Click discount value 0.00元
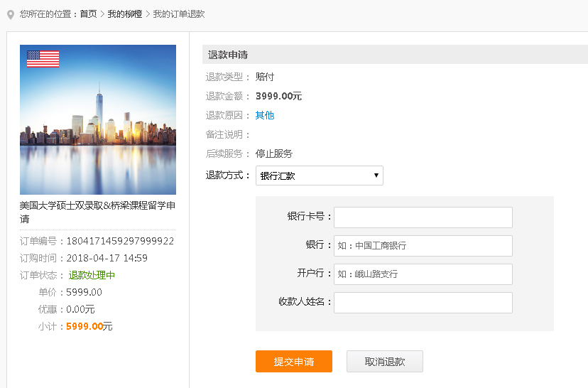The width and height of the screenshot is (588, 388). 81,309
